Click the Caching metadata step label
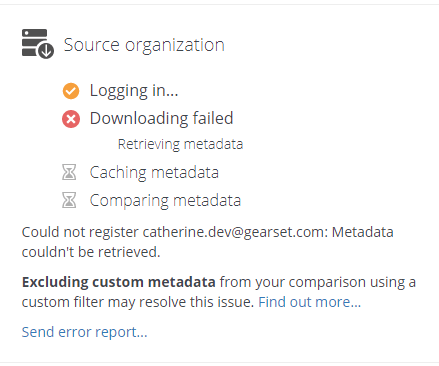Screen dimensions: 439x366 click(154, 173)
